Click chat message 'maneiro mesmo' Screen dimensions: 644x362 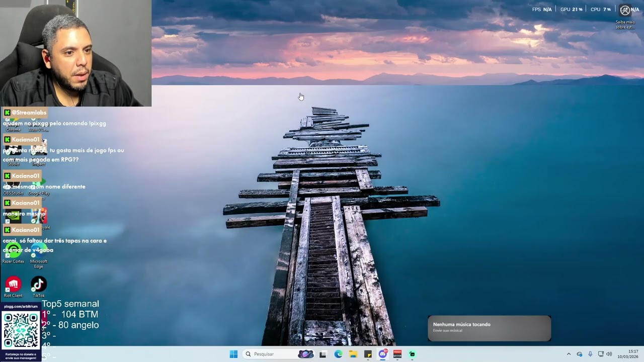pos(24,214)
